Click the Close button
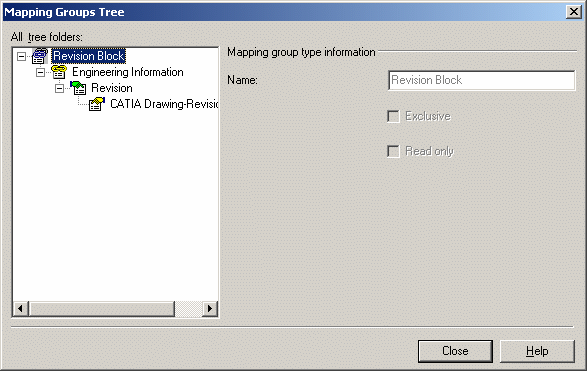587x371 pixels. point(455,351)
